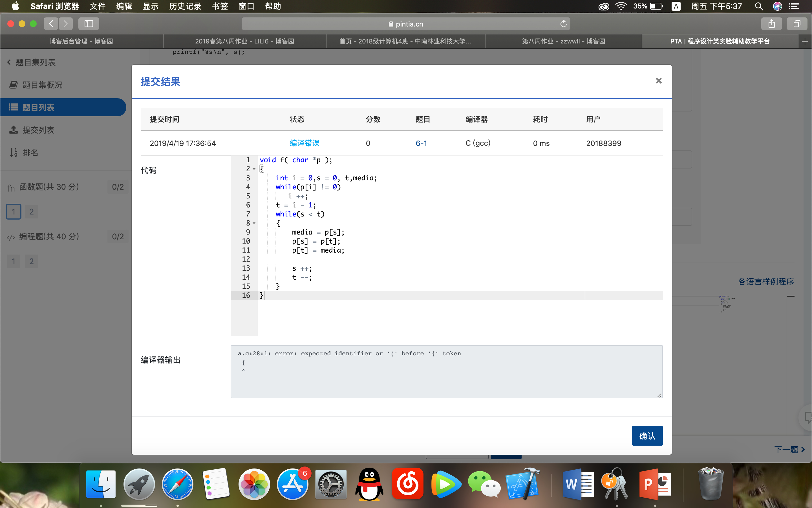Click Safari back button
The width and height of the screenshot is (812, 508).
click(x=51, y=23)
